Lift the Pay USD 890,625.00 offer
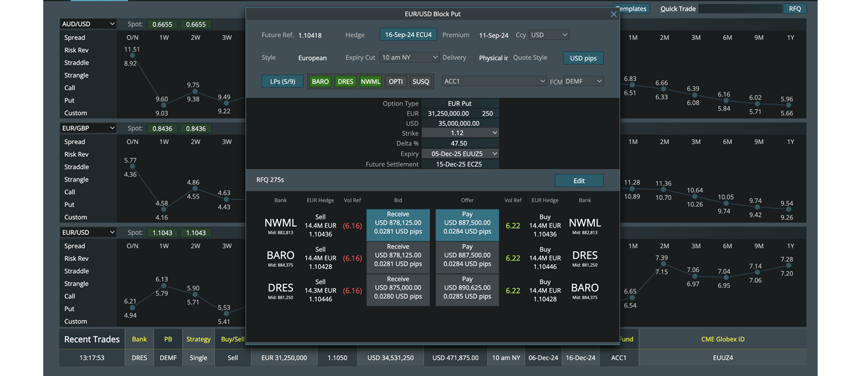This screenshot has width=868, height=376. click(467, 289)
